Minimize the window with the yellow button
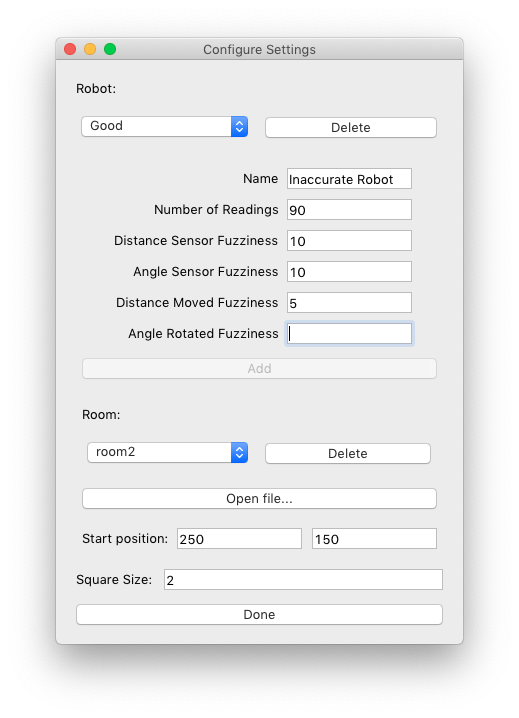This screenshot has height=718, width=519. click(90, 49)
